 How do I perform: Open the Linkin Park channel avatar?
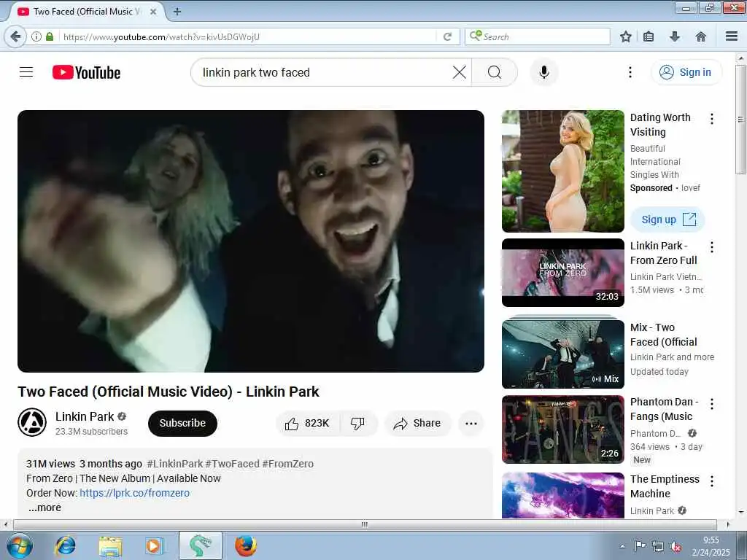[x=32, y=422]
